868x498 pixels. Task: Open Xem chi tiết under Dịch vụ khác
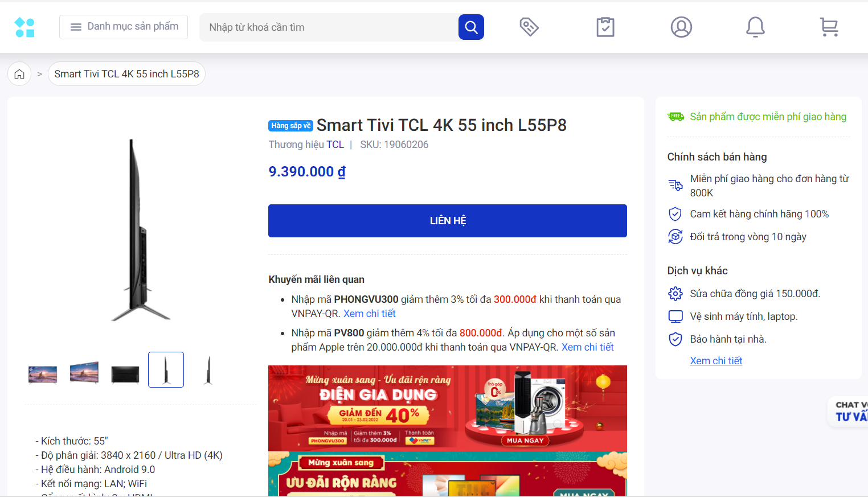click(x=716, y=361)
